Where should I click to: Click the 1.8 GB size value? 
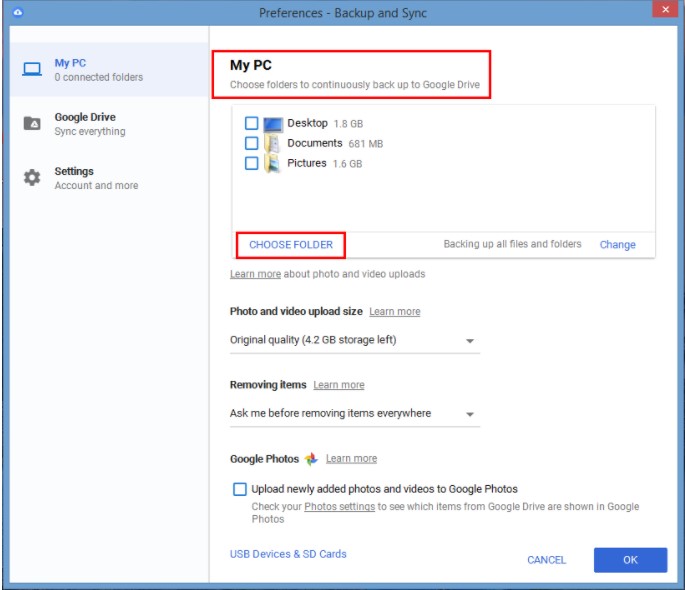pyautogui.click(x=349, y=124)
